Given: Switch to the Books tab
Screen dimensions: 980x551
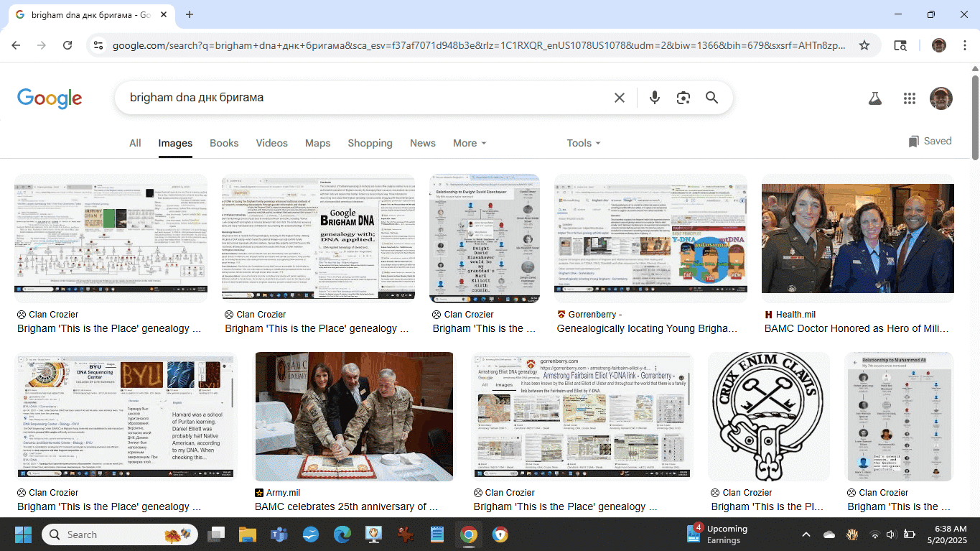Looking at the screenshot, I should [224, 143].
